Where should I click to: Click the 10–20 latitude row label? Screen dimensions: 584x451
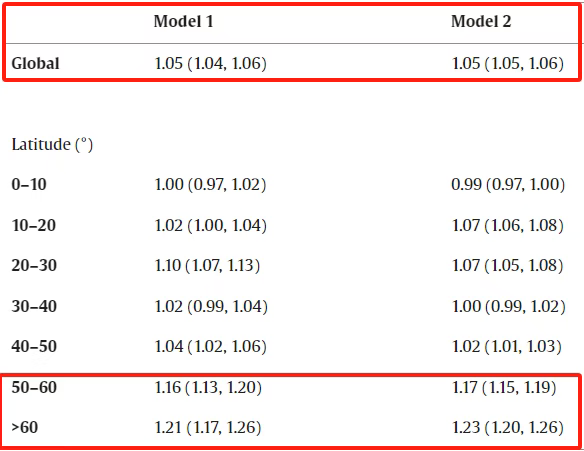pyautogui.click(x=34, y=225)
